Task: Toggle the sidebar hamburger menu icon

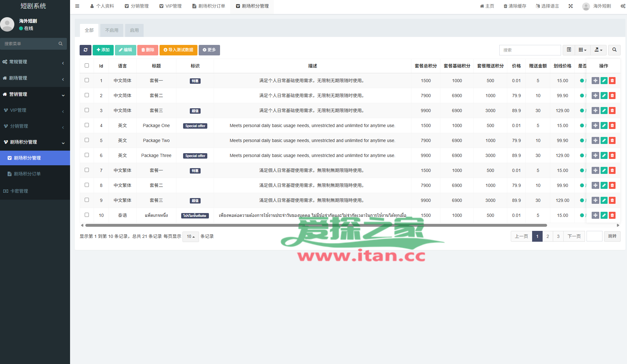Action: (77, 6)
